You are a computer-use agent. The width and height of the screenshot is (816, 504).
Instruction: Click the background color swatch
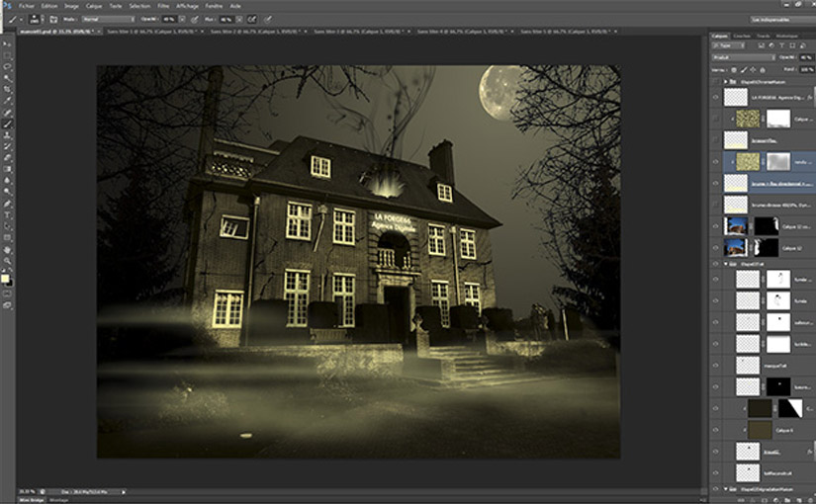click(10, 283)
